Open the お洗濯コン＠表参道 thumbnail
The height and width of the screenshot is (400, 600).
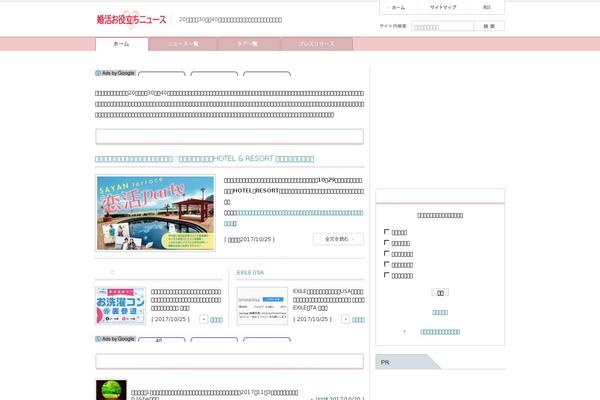[121, 306]
